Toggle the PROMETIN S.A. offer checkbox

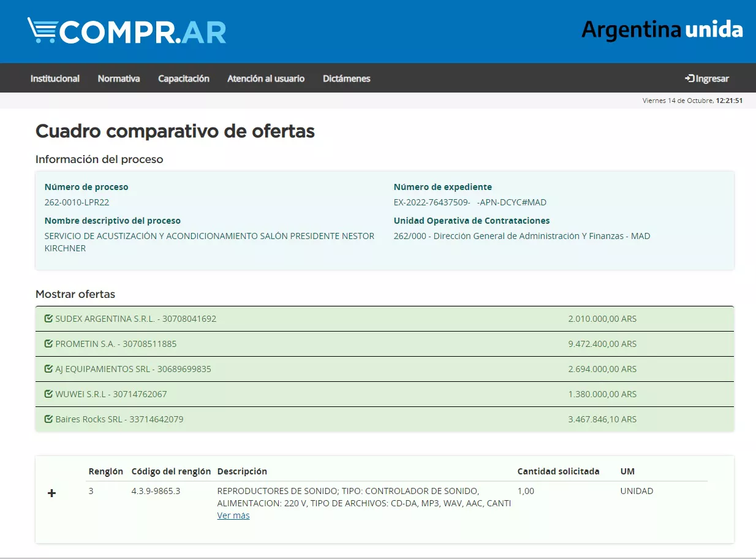point(48,344)
